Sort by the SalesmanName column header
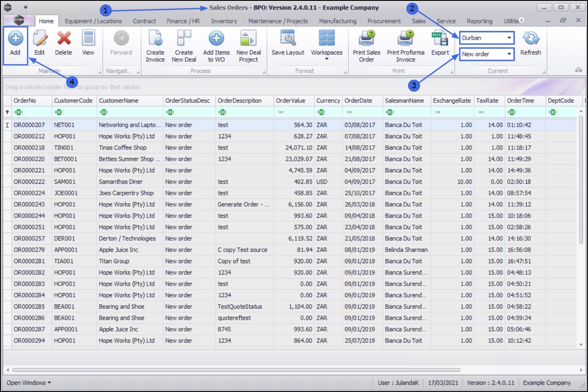588x392 pixels. [407, 101]
